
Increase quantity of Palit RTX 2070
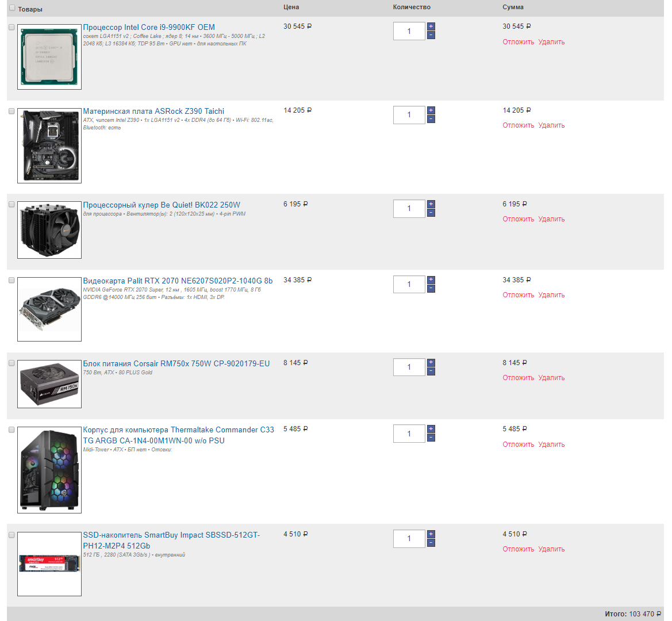coord(431,280)
